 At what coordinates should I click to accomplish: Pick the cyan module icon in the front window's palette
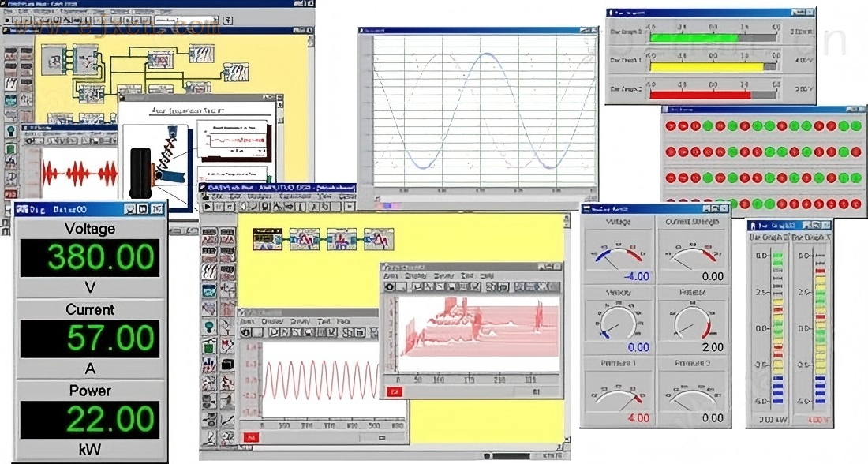209,290
